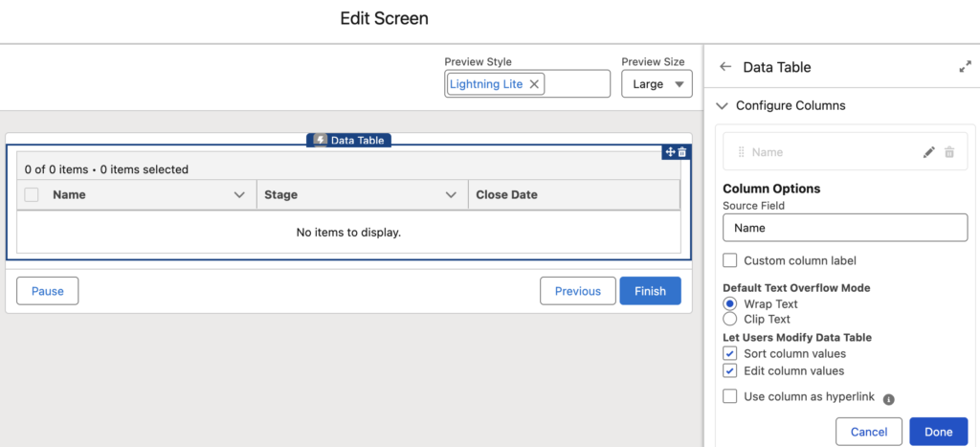Screen dimensions: 980x447
Task: Click the Close Date column header
Action: (574, 194)
